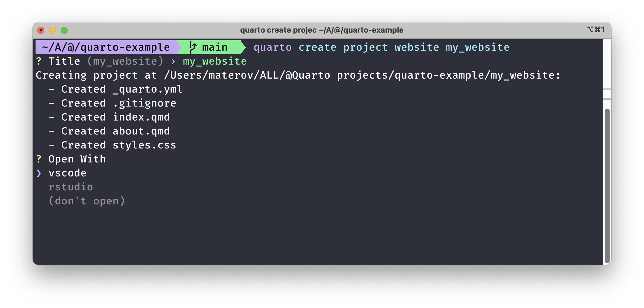Viewport: 644px width, 308px height.
Task: Click the ~/A/@/quarto-example path segment
Action: pyautogui.click(x=106, y=47)
